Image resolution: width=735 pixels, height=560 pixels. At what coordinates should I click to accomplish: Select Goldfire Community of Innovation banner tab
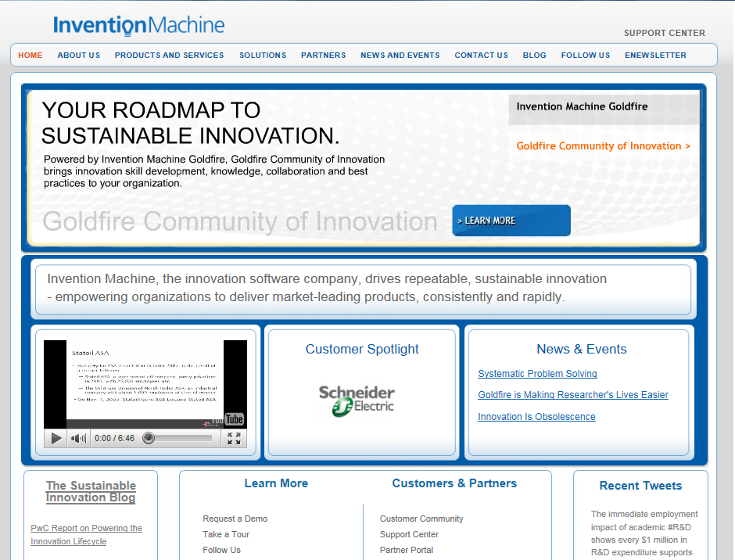point(604,145)
